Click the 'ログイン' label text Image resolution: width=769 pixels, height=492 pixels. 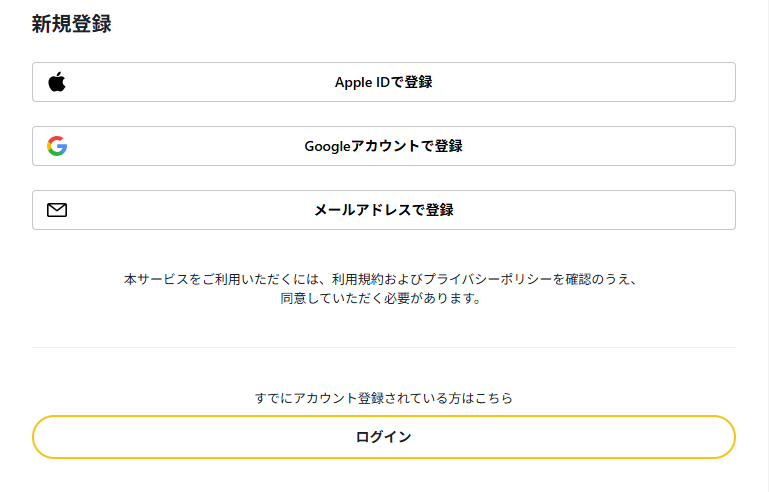coord(383,437)
